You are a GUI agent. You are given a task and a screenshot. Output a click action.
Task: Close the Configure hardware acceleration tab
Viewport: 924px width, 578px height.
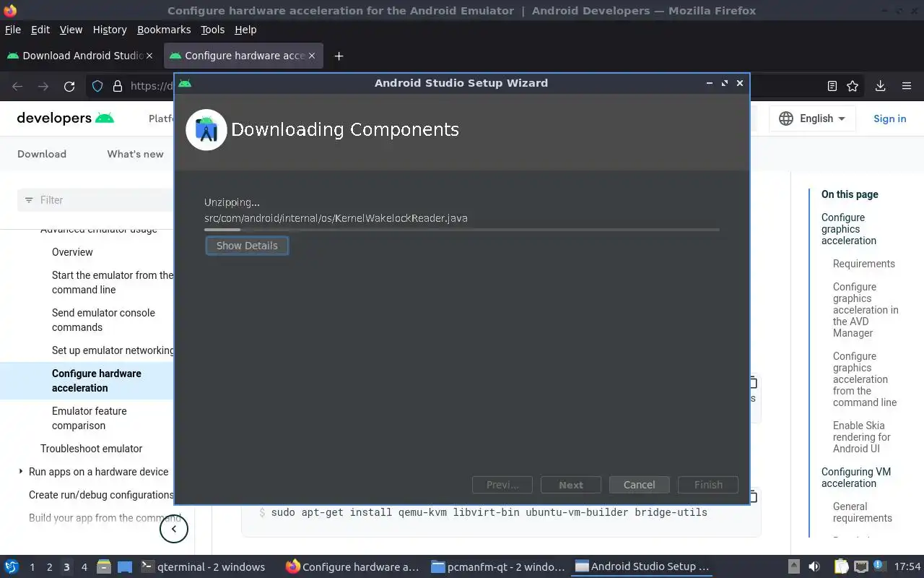(x=312, y=56)
